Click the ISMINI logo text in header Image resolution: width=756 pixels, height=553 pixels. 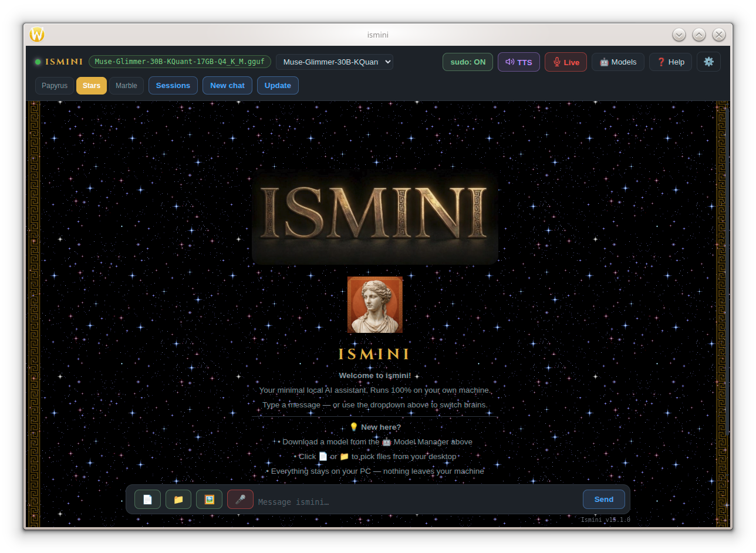(x=64, y=62)
